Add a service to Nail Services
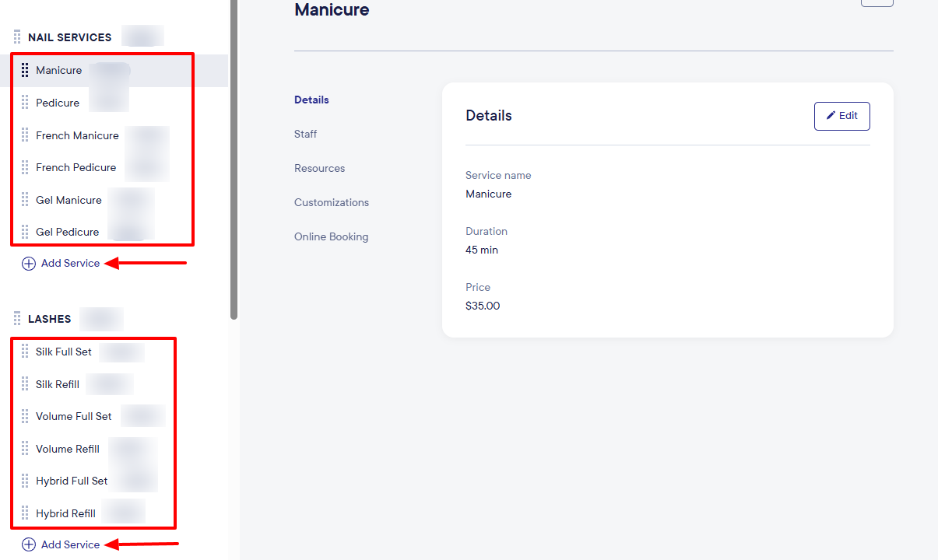Image resolution: width=938 pixels, height=560 pixels. pyautogui.click(x=70, y=264)
